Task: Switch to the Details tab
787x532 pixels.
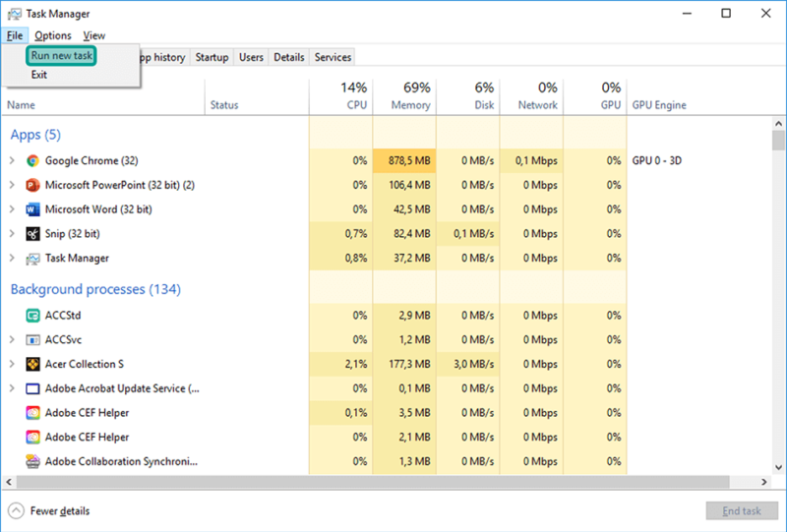Action: [288, 57]
